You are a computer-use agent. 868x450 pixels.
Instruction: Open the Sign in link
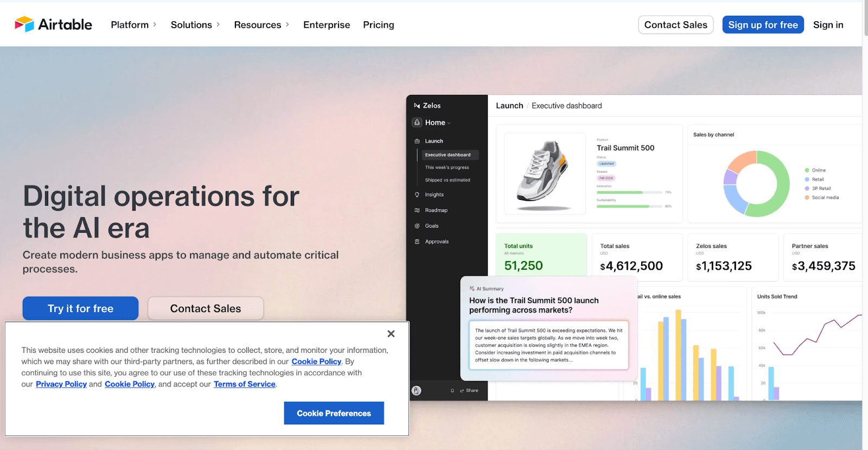828,25
